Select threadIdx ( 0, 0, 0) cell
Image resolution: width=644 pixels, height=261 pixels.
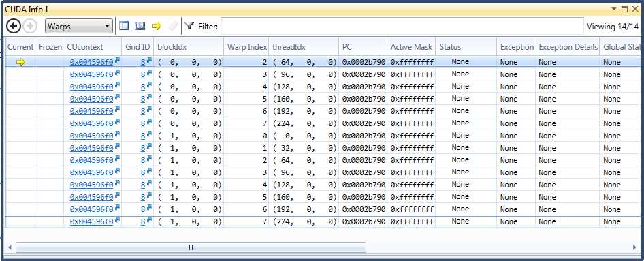coord(305,136)
